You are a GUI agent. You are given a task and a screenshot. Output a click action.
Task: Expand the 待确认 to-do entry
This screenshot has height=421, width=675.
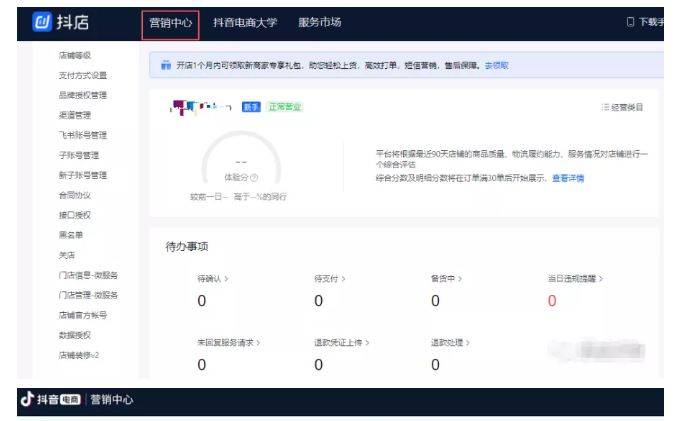pyautogui.click(x=213, y=279)
